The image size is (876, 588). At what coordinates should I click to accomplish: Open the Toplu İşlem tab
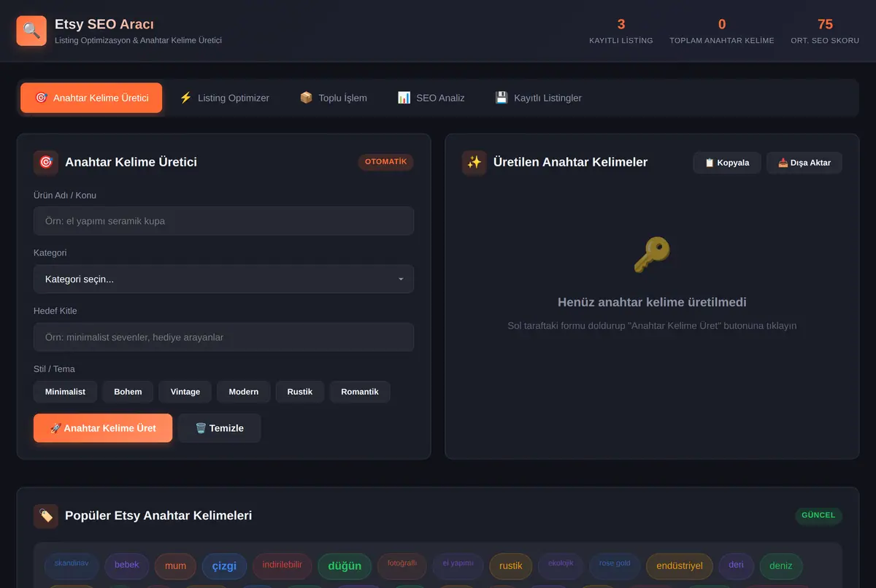pos(334,98)
